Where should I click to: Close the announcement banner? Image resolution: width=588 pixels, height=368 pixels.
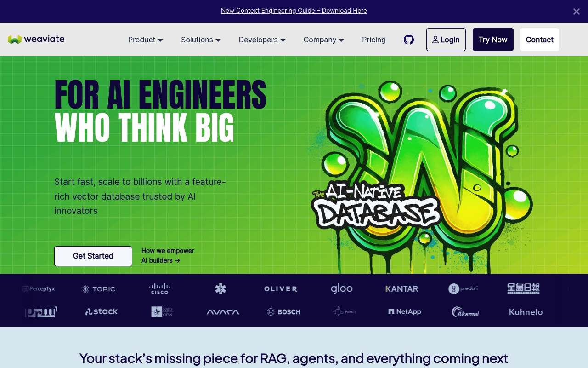coord(576,11)
